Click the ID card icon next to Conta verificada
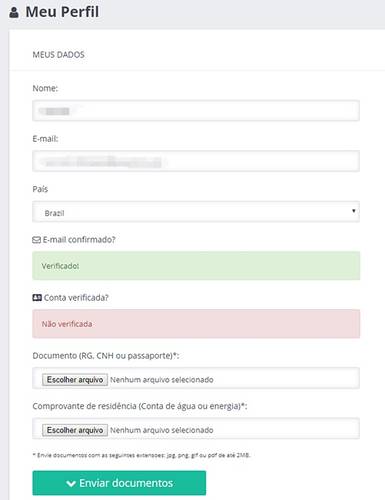This screenshot has height=500, width=385. tap(37, 298)
